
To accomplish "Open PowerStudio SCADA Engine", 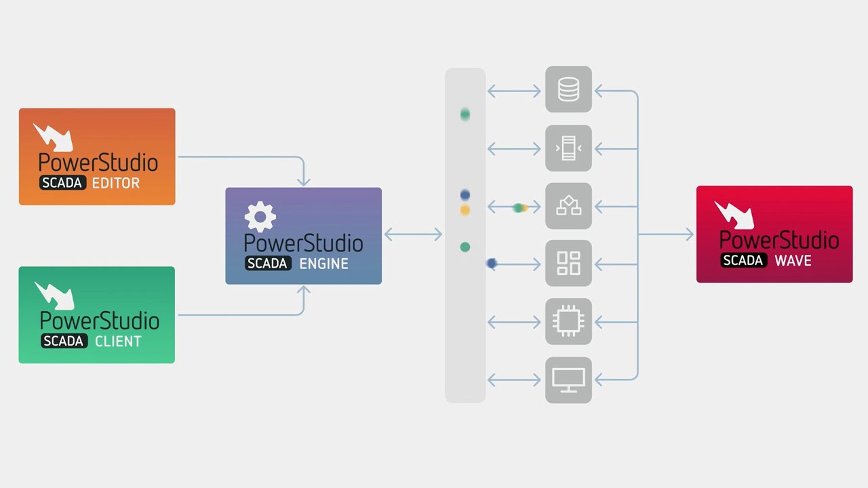I will click(x=303, y=236).
